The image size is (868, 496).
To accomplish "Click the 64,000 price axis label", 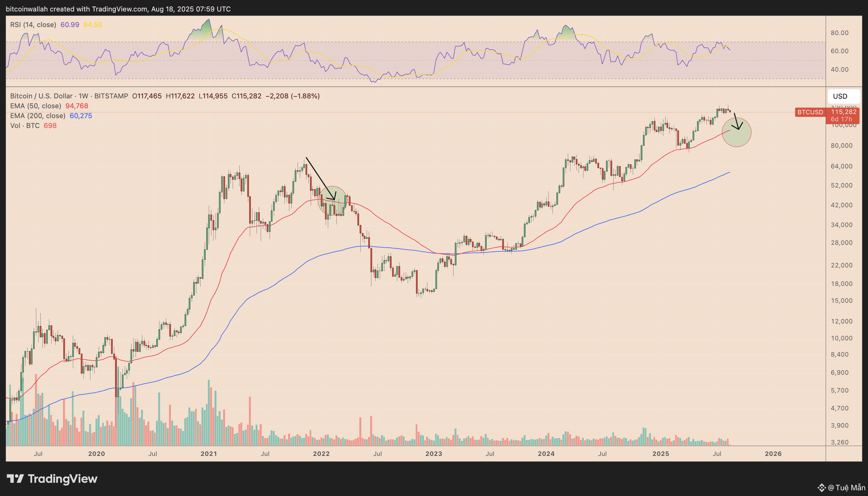I will click(842, 166).
